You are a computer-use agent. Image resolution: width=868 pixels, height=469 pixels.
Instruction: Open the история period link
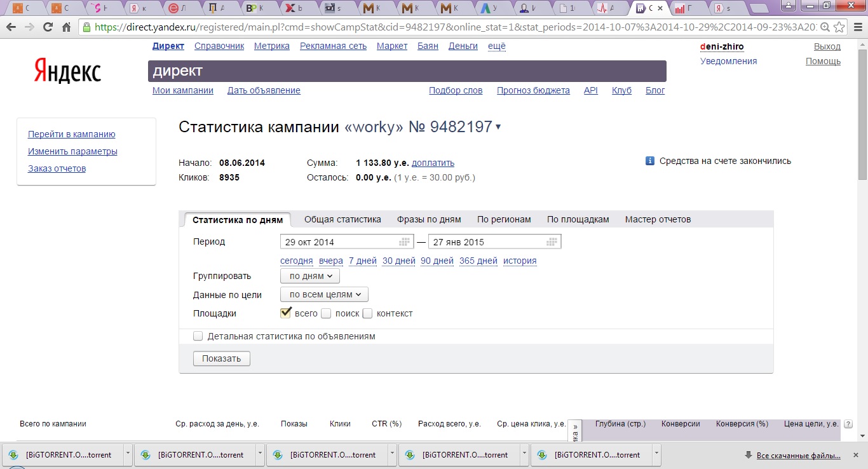coord(520,261)
